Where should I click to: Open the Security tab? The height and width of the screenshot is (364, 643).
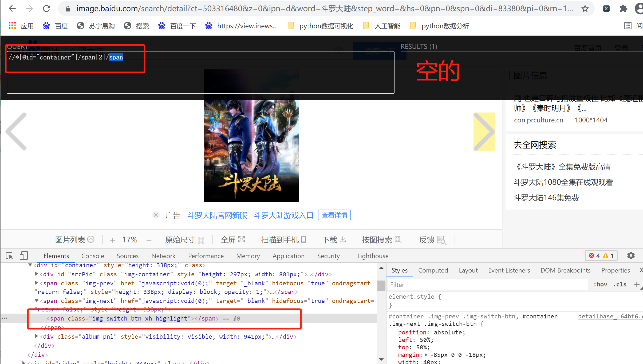[329, 256]
